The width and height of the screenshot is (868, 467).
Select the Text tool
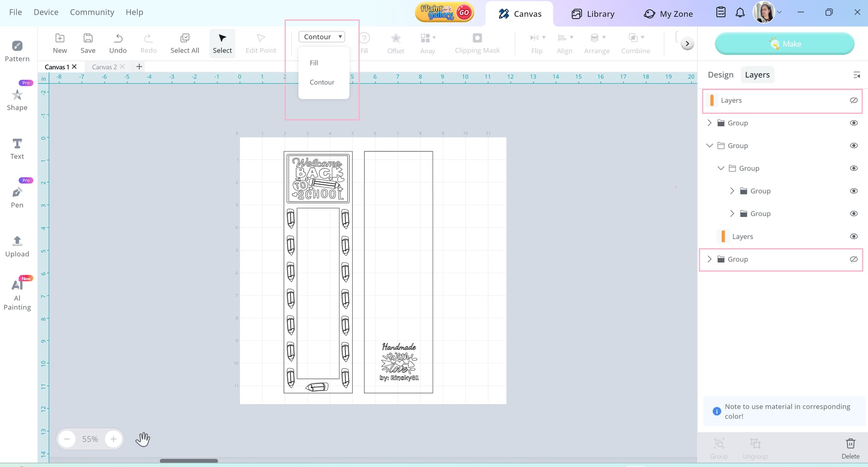17,148
